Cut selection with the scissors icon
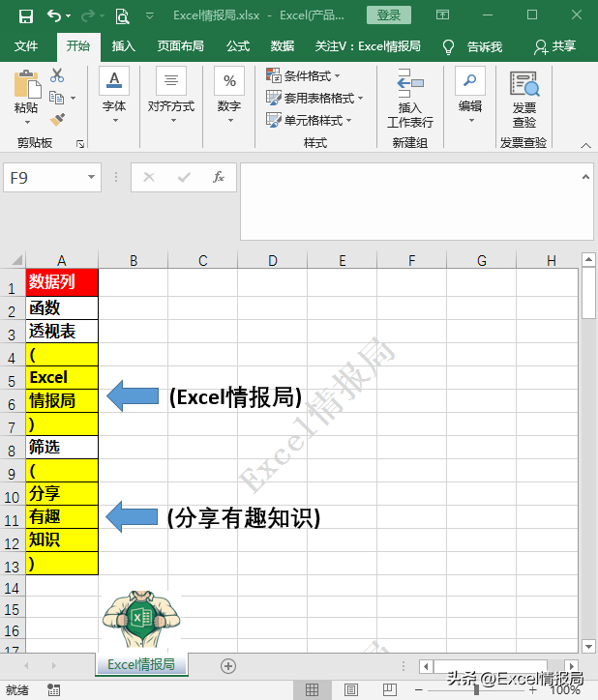 point(57,75)
